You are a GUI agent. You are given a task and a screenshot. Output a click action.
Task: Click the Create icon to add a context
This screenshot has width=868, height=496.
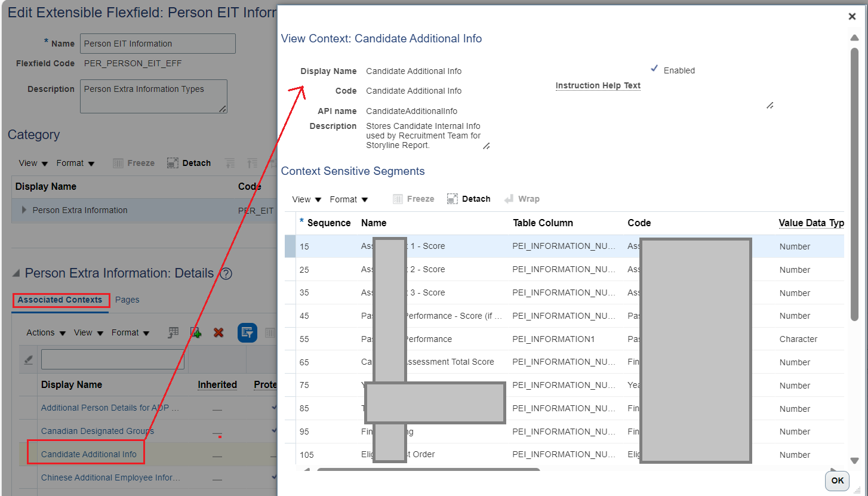point(195,332)
